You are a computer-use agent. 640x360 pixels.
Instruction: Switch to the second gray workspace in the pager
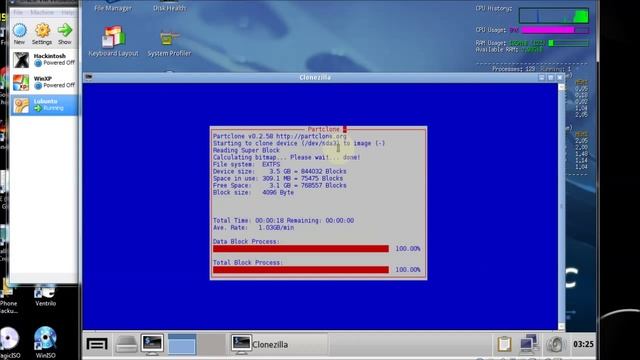tap(211, 344)
